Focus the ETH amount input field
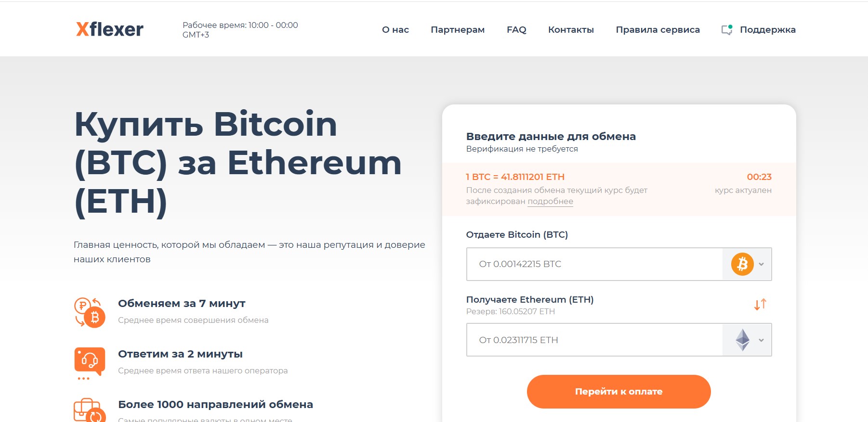 pos(595,340)
